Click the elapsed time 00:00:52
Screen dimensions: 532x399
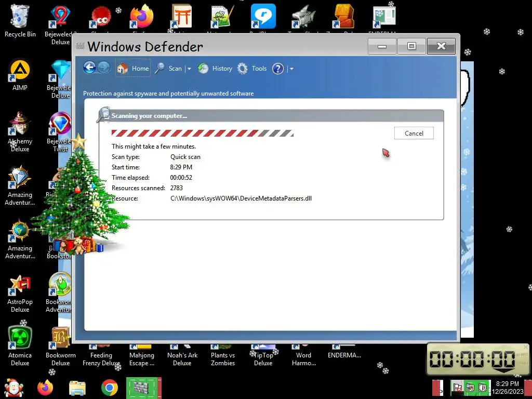181,178
